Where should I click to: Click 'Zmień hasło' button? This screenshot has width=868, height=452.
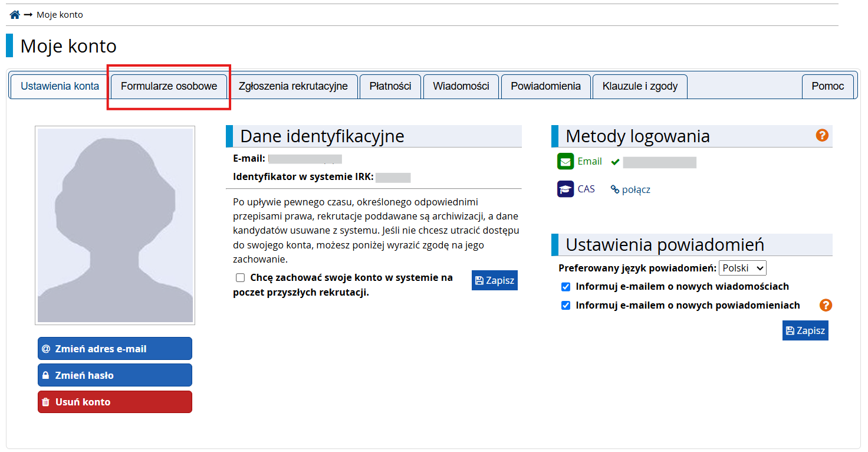(x=115, y=375)
